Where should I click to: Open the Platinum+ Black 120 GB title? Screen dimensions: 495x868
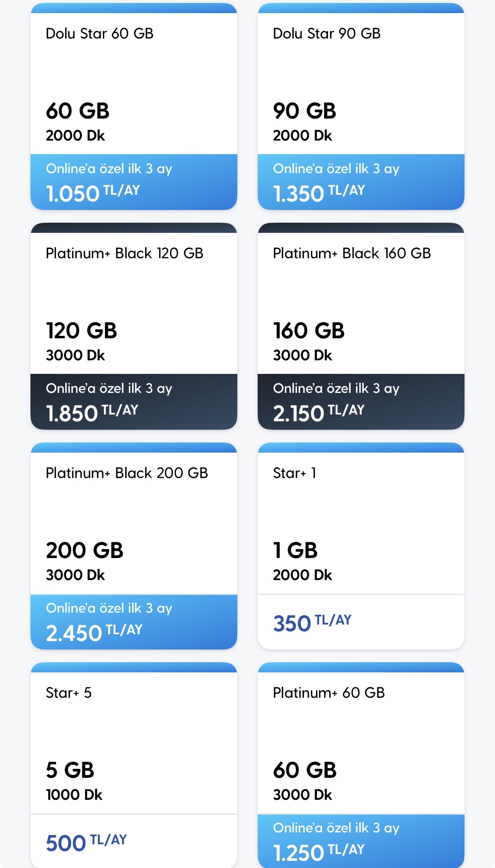click(x=124, y=253)
